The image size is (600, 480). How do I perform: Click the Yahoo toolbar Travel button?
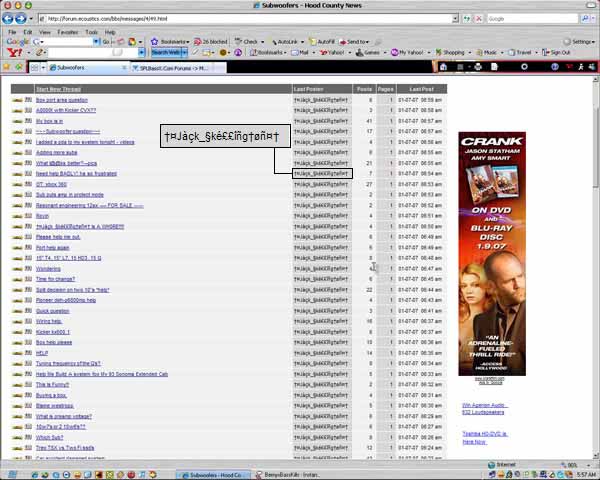520,52
